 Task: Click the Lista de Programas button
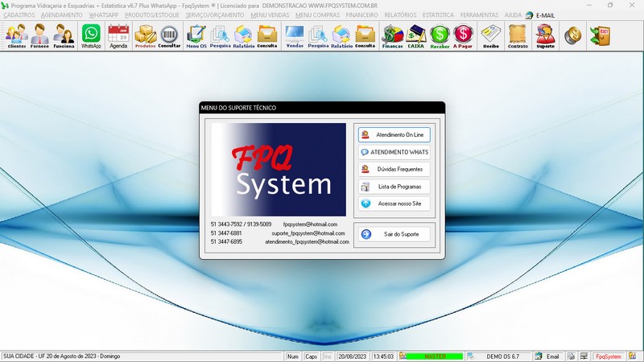[394, 187]
